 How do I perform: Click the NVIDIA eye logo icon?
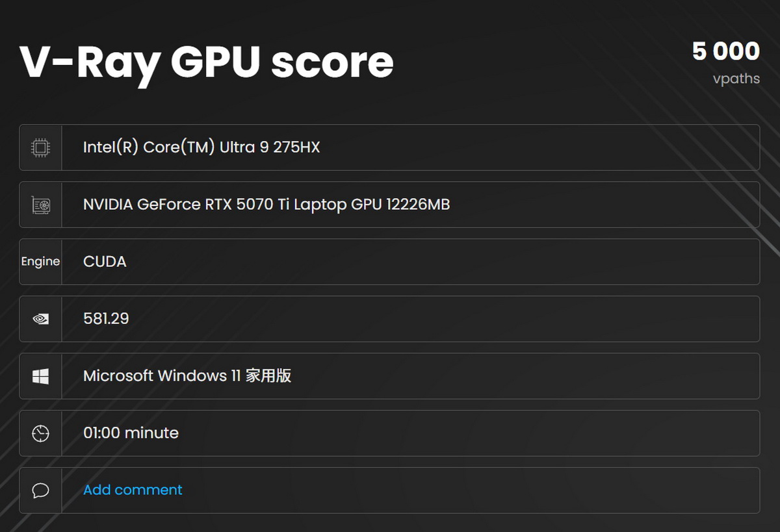pyautogui.click(x=40, y=319)
